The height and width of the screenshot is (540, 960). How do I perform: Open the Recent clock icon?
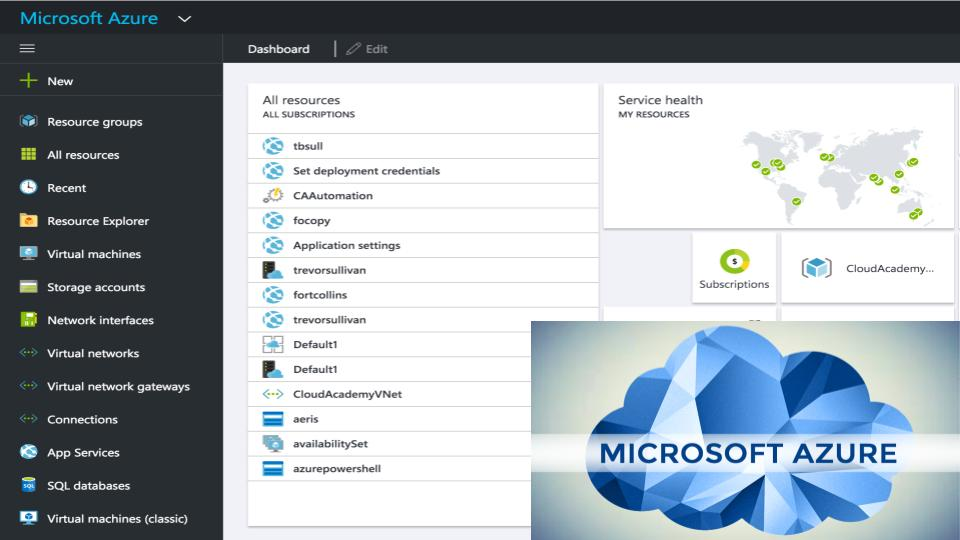coord(28,187)
